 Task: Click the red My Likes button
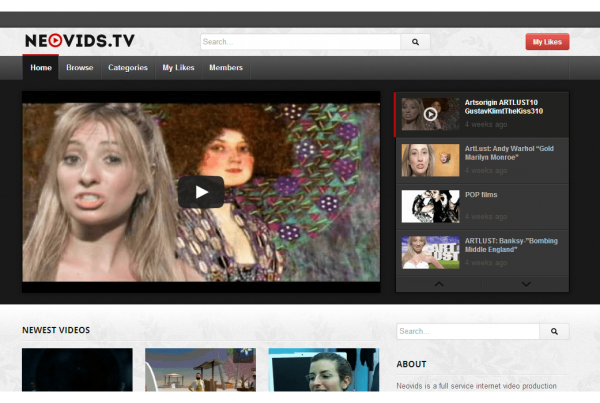coord(547,42)
